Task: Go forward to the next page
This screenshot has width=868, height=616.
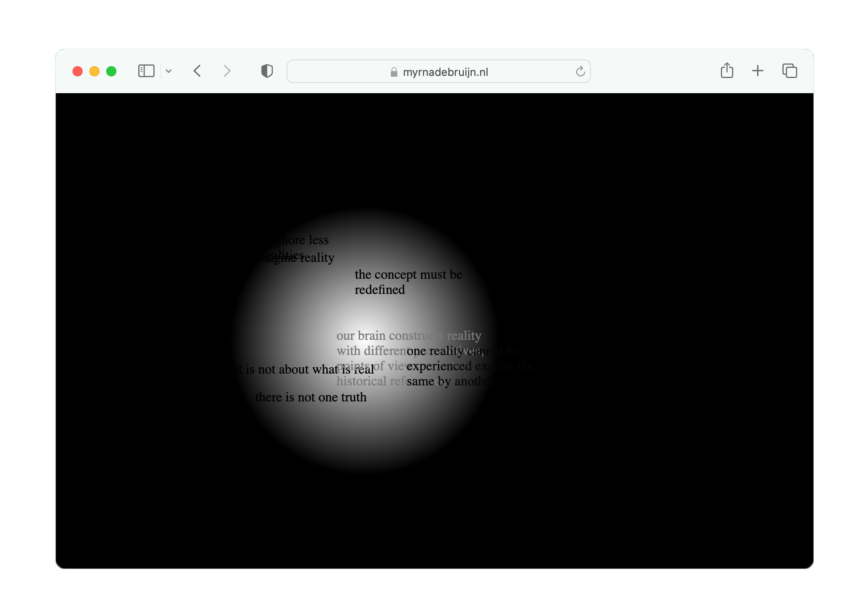Action: 227,71
